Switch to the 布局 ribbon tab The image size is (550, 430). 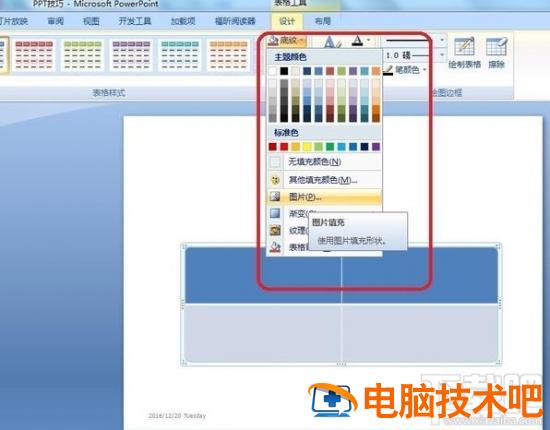coord(322,21)
